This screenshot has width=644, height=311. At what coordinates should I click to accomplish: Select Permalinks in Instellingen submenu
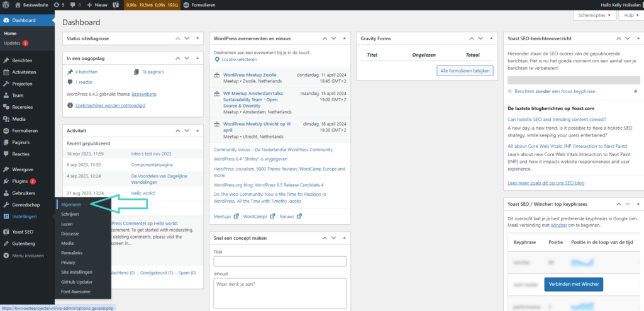(72, 252)
